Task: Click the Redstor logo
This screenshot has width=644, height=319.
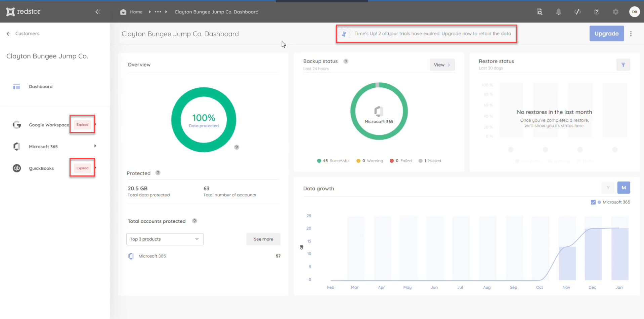Action: click(23, 12)
